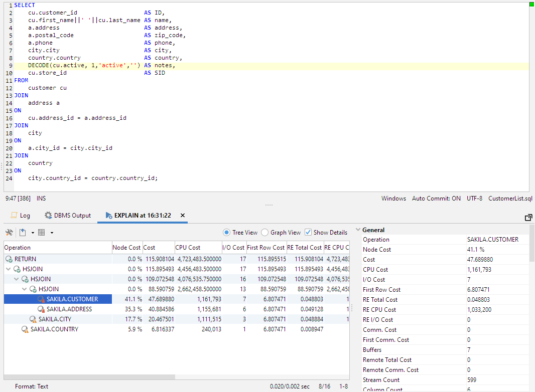This screenshot has width=535, height=392.
Task: Click the green connection indicator in editor corner
Action: 531,4
